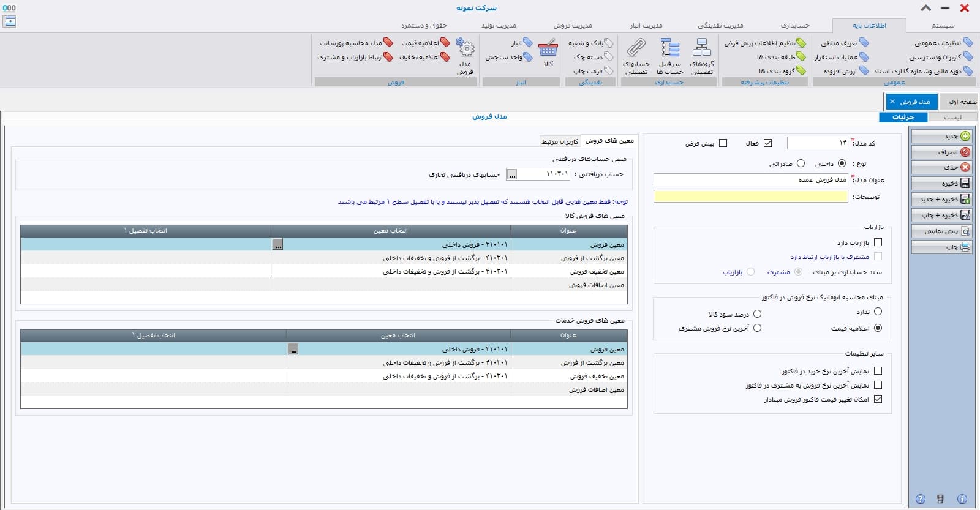Open واحد سنجش (unit of measure) item
980x510 pixels.
[x=509, y=57]
